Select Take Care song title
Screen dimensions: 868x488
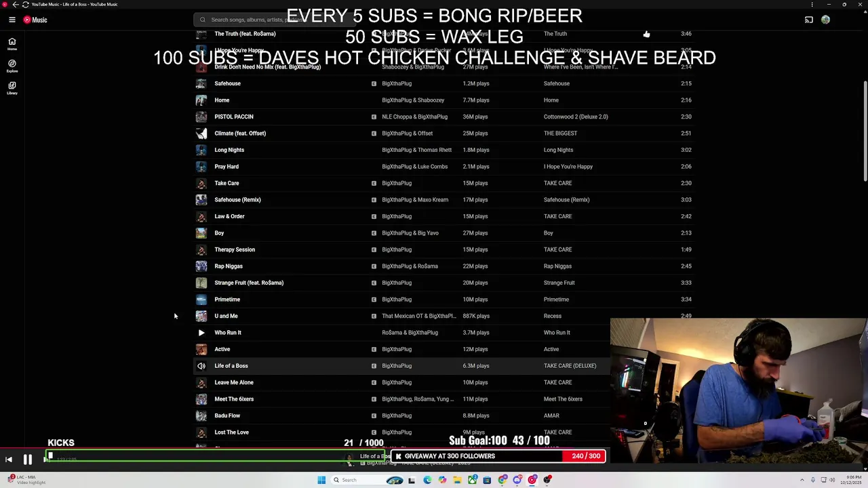point(226,183)
